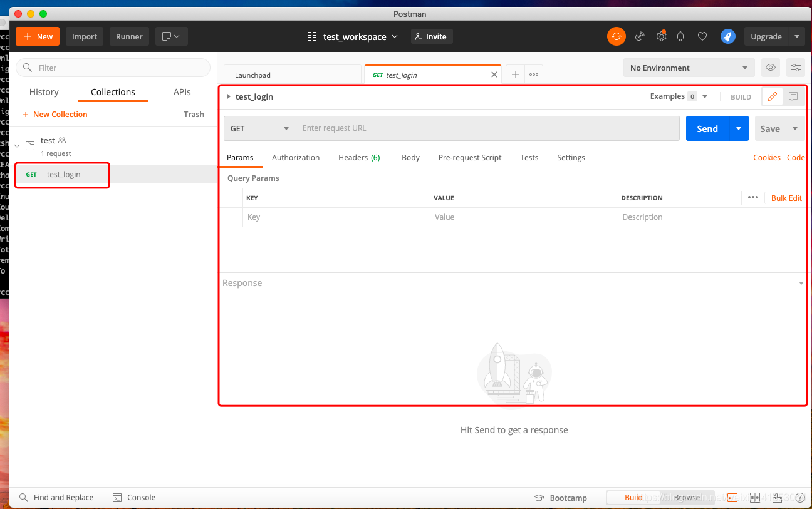This screenshot has height=509, width=812.
Task: Switch to History tab
Action: point(44,92)
